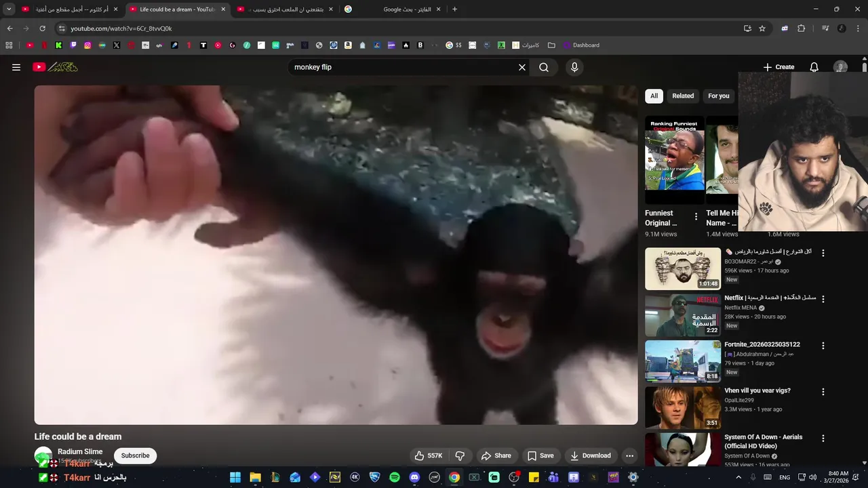Open options for System Of A Down Aerials

[823, 439]
